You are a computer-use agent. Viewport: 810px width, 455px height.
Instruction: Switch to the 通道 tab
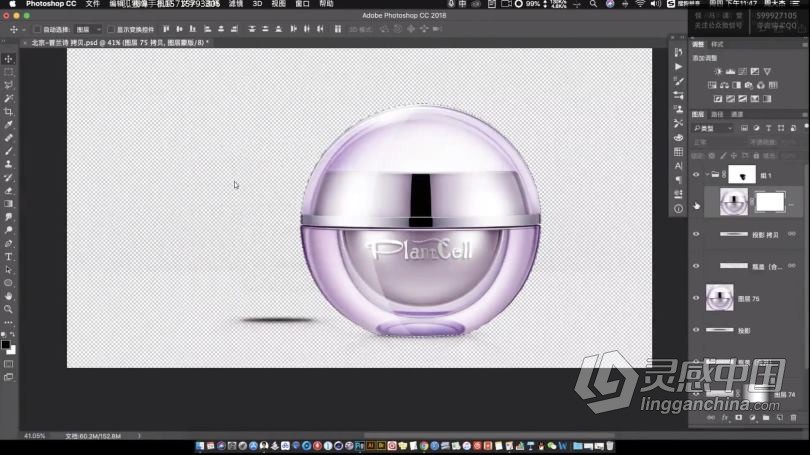[737, 115]
